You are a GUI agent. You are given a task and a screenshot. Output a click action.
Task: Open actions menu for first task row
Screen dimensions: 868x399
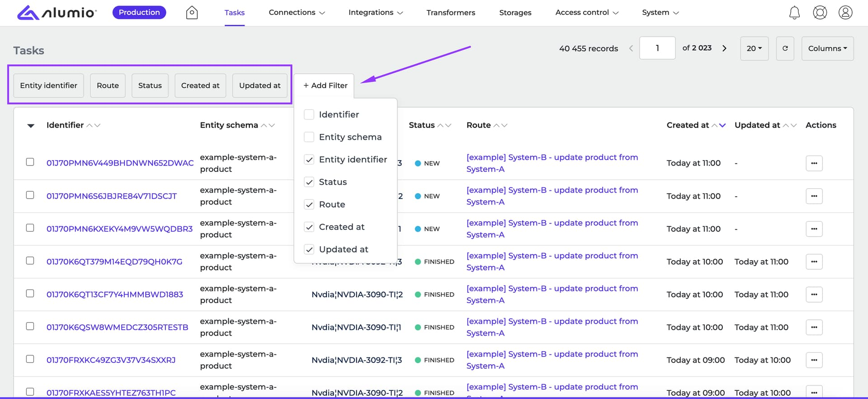(x=814, y=163)
